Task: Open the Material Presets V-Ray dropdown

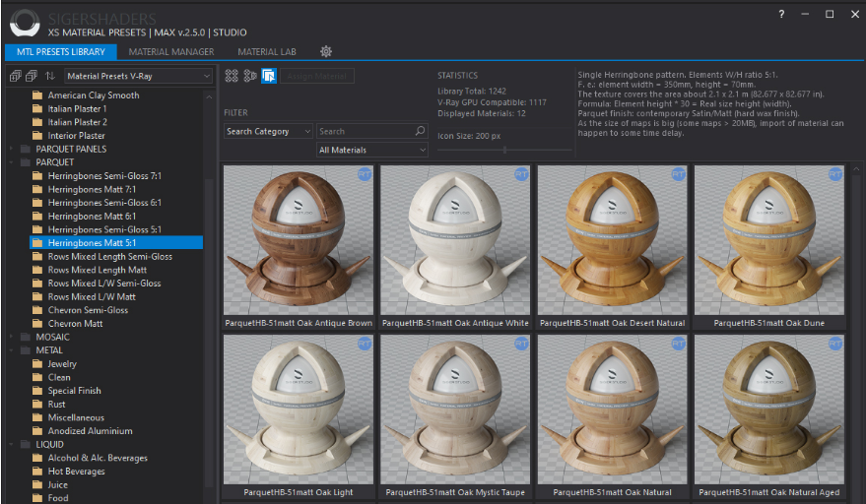Action: click(x=138, y=76)
